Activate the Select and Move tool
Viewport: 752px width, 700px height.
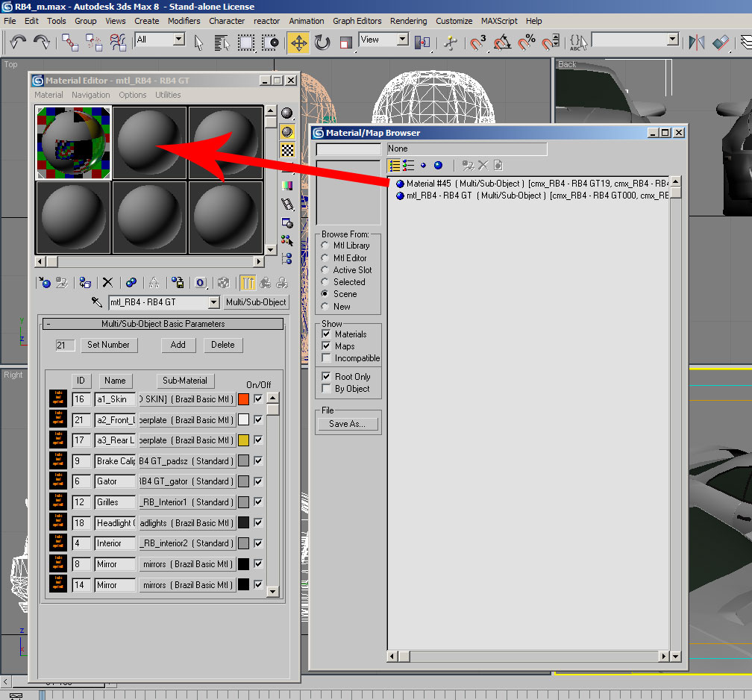[x=298, y=43]
